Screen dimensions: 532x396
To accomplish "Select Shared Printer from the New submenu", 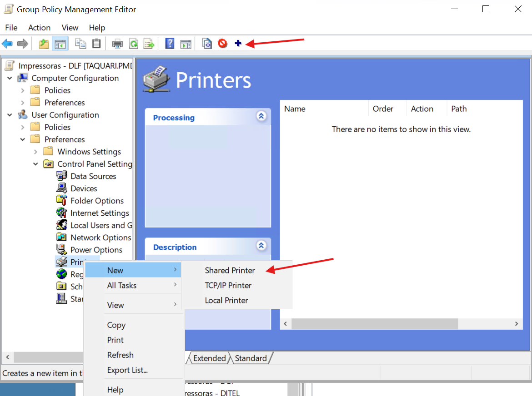I will click(x=230, y=270).
